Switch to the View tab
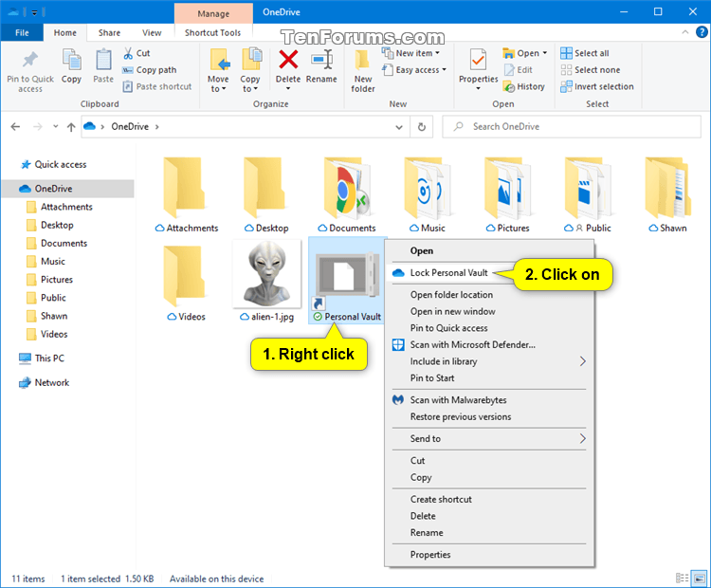711x588 pixels. pyautogui.click(x=152, y=32)
